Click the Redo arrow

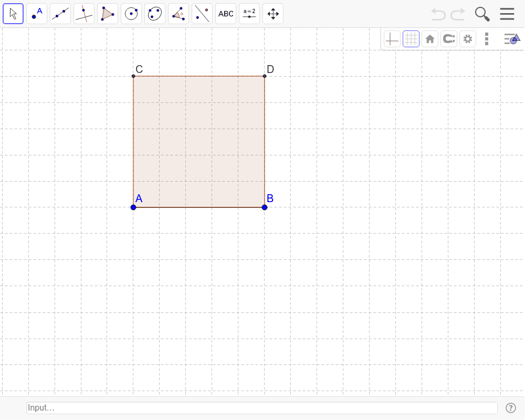(458, 14)
